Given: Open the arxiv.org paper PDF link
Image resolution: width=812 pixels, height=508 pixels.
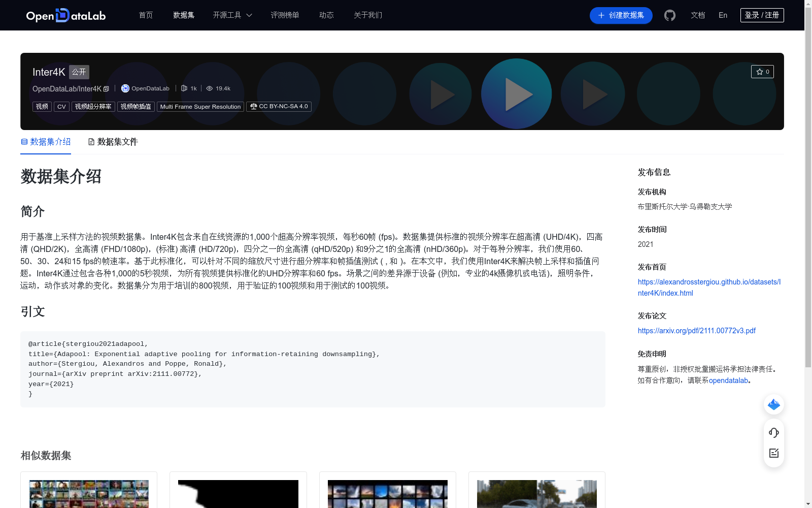Looking at the screenshot, I should (697, 331).
